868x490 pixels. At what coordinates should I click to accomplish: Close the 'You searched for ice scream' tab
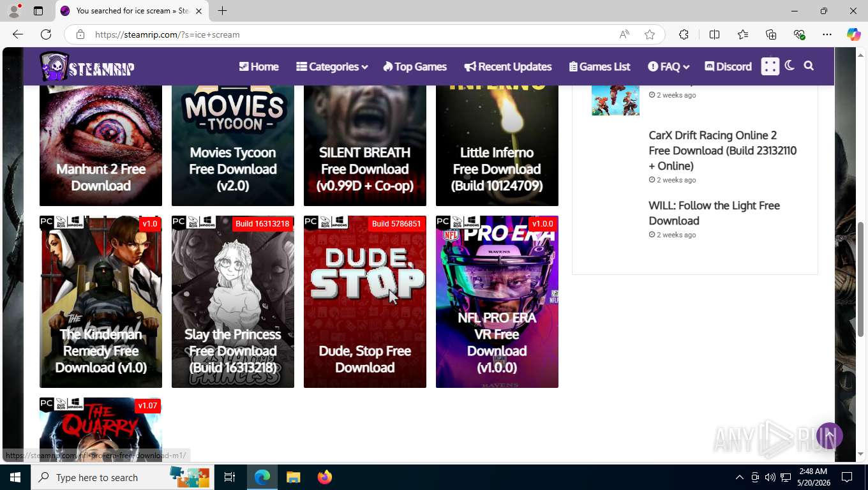[x=198, y=11]
